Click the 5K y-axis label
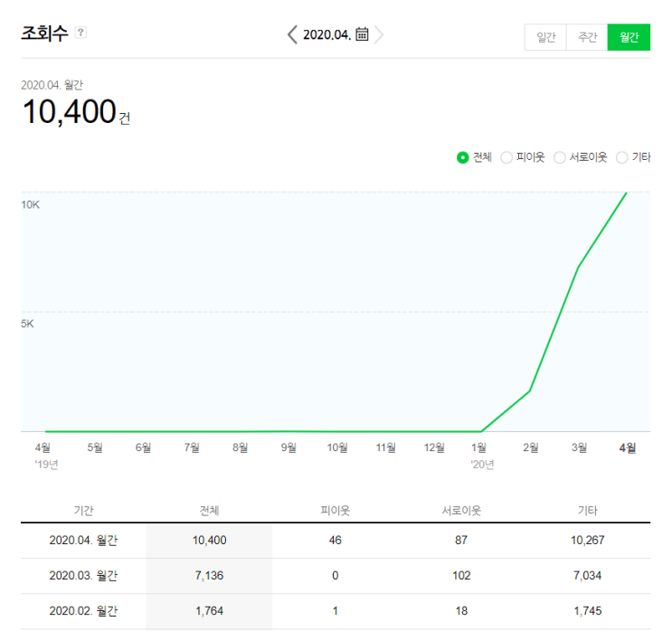Image resolution: width=672 pixels, height=631 pixels. tap(27, 324)
